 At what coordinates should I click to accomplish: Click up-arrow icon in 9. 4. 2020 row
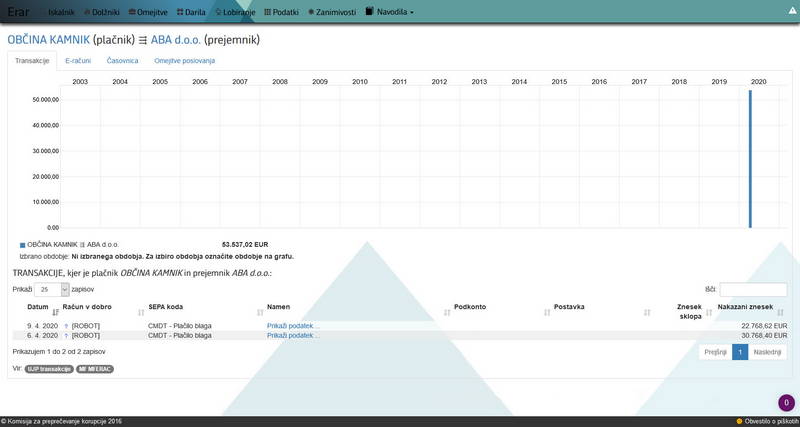coord(66,326)
